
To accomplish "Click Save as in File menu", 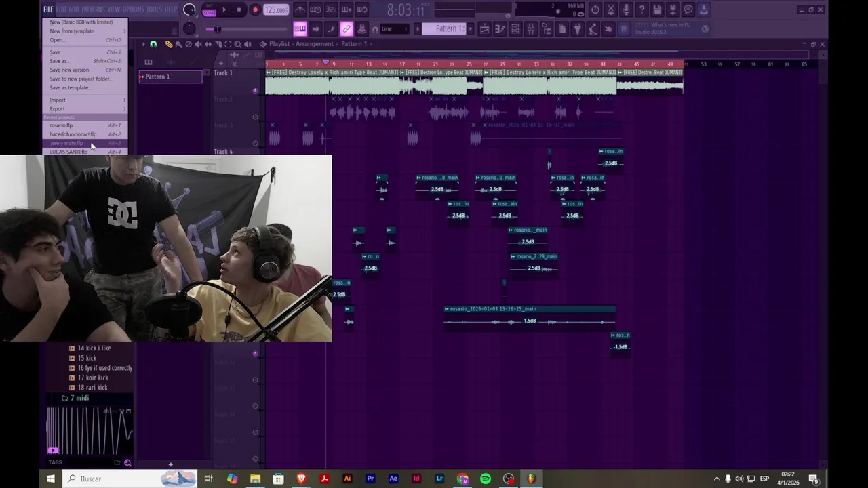I will click(x=85, y=61).
